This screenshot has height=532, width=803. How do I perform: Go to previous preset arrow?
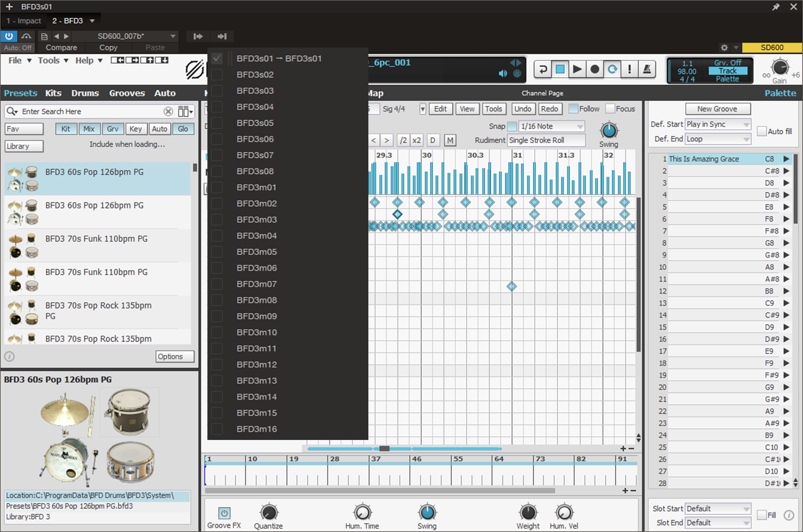[x=57, y=36]
